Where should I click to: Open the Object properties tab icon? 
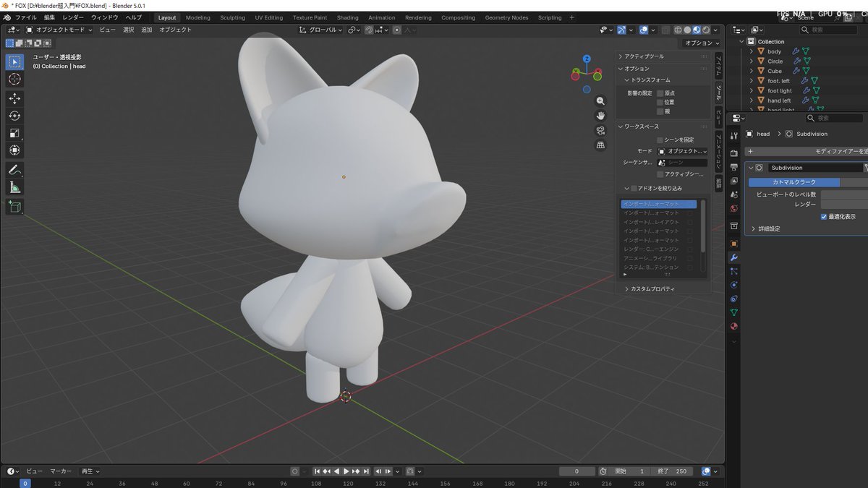click(733, 244)
